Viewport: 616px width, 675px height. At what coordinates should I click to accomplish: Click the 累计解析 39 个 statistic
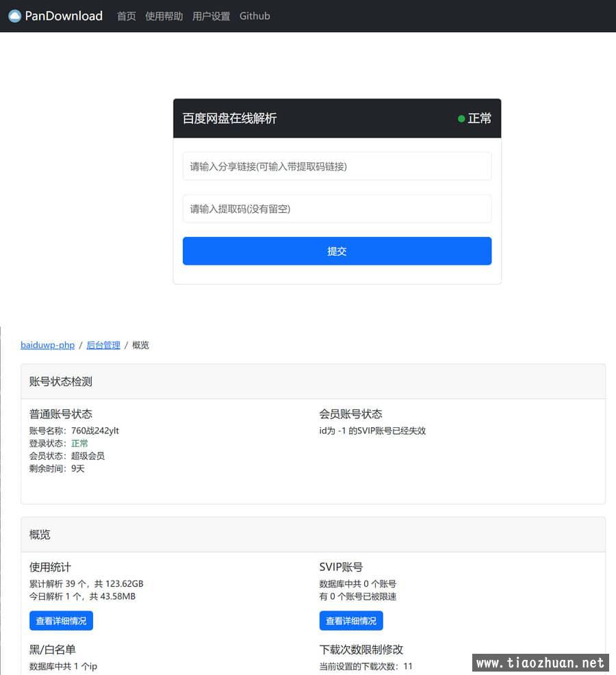click(86, 584)
